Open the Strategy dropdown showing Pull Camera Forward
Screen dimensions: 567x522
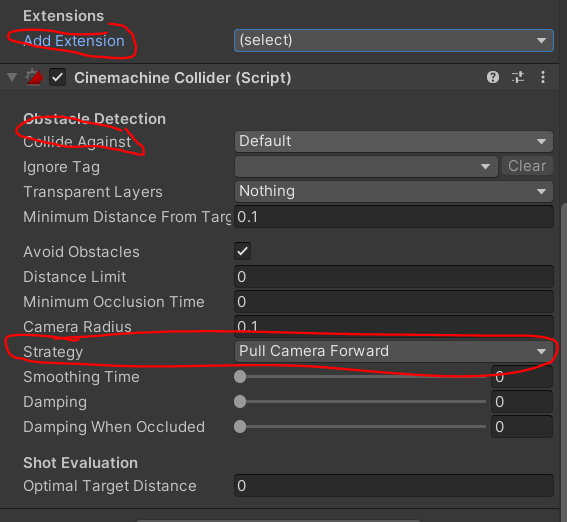[394, 351]
